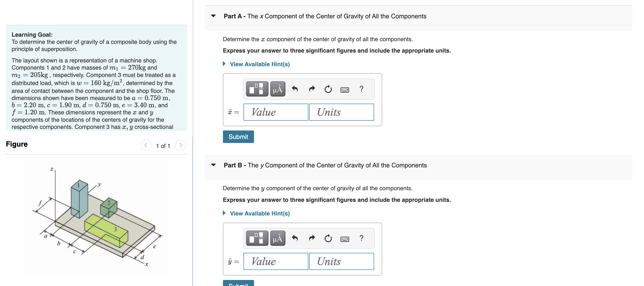
Task: Open the μÅ units symbol icon in Part A
Action: click(x=278, y=89)
